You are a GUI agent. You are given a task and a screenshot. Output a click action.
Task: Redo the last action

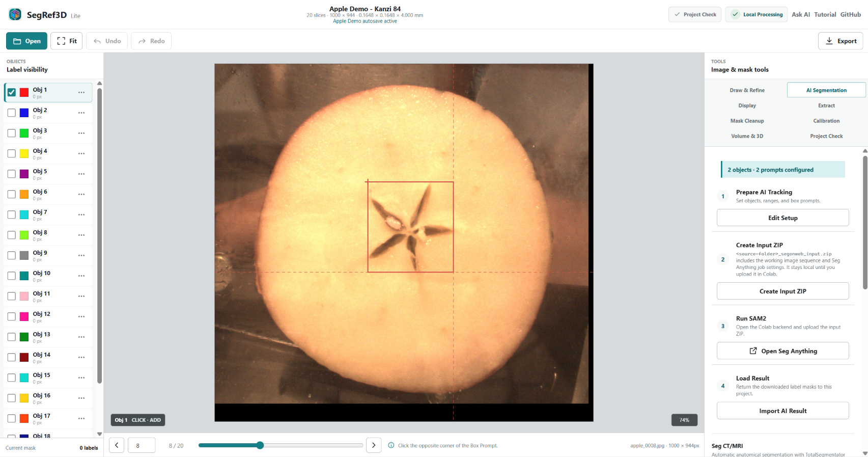151,41
